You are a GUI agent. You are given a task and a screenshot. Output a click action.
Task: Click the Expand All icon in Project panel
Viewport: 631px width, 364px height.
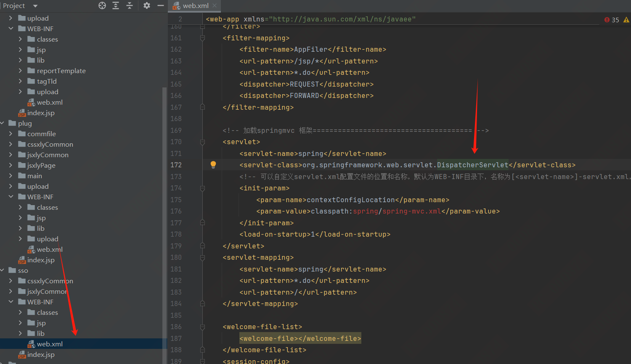pos(116,5)
